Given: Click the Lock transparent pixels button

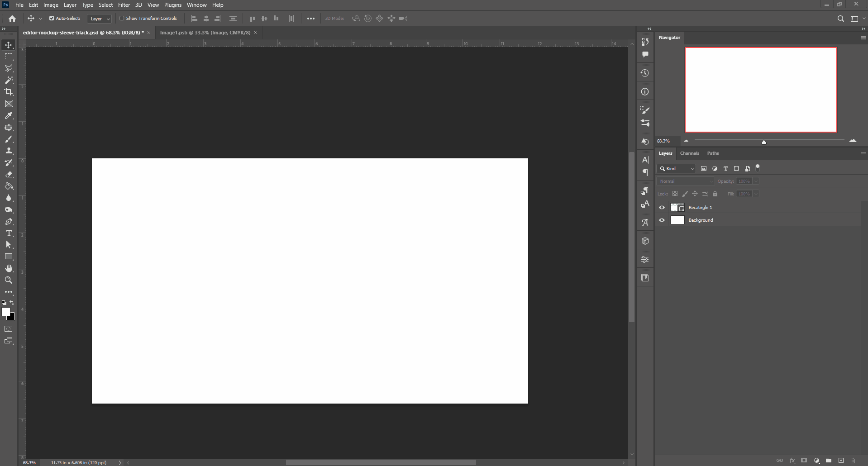Looking at the screenshot, I should [675, 194].
